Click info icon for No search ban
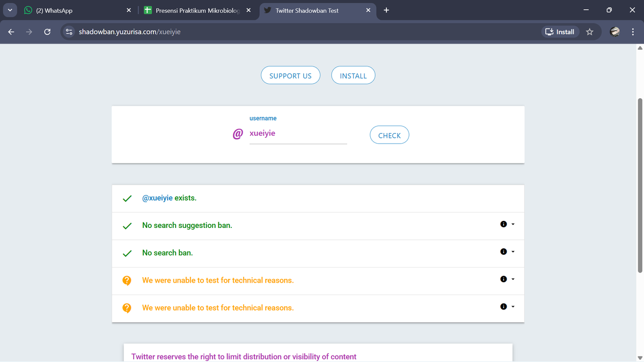Screen dimensions: 644x362 pos(503,252)
